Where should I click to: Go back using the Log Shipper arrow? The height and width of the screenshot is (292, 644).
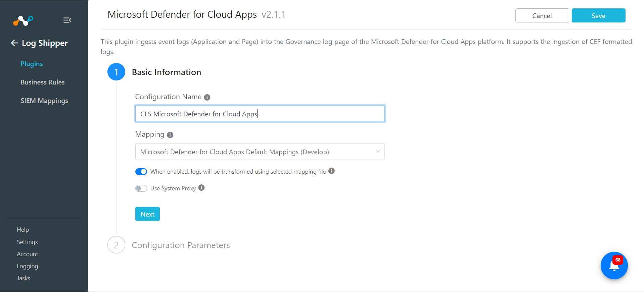14,43
